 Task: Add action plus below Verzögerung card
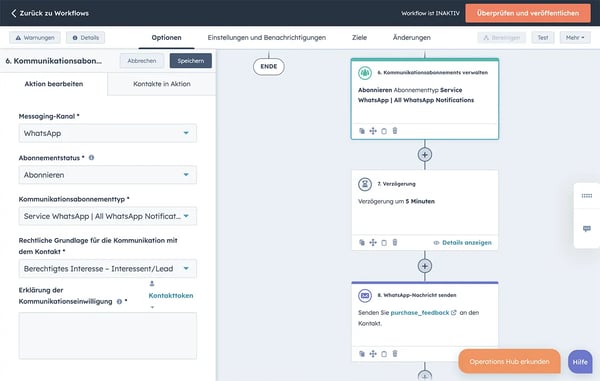(425, 266)
